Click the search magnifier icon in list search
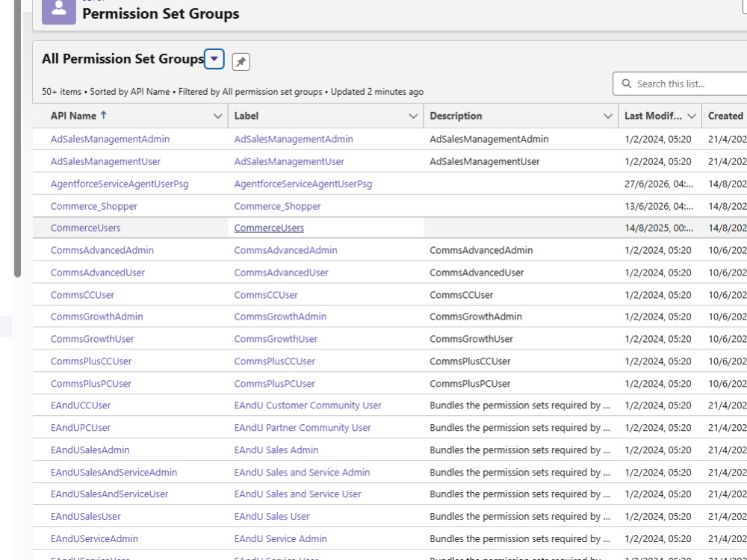 click(x=627, y=84)
